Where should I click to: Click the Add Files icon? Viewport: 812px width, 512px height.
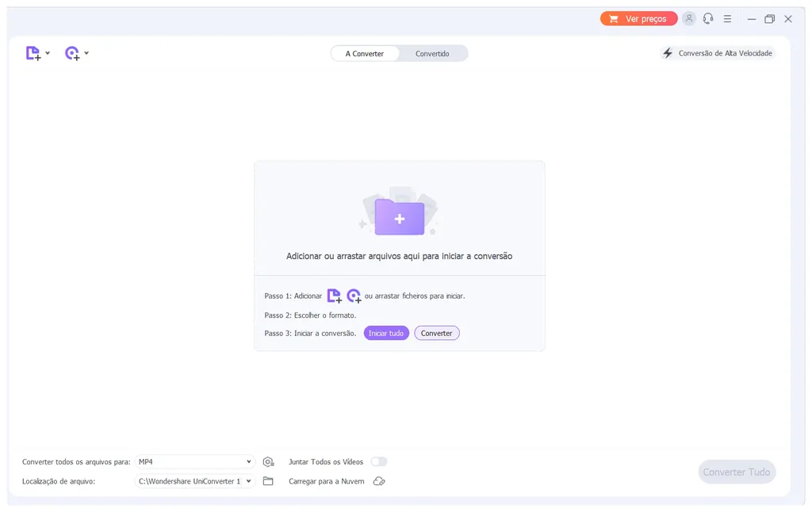tap(33, 52)
